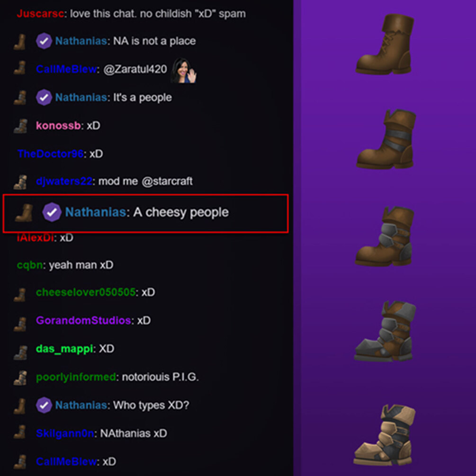Screen dimensions: 476x476
Task: Click the plain brown boot badge at top right
Action: tap(385, 45)
